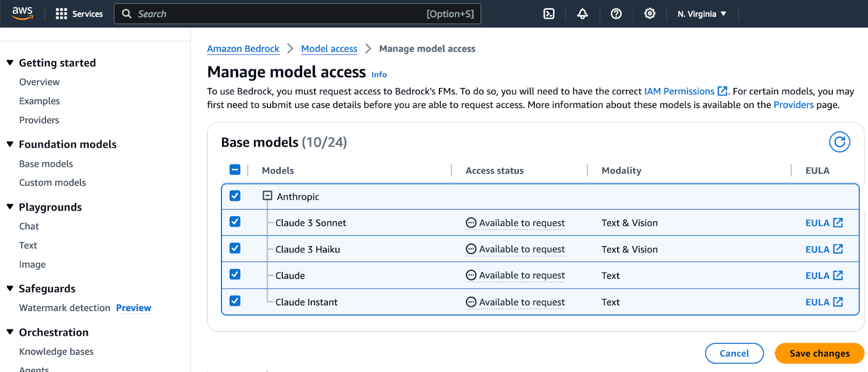Follow the IAM Permissions link
The width and height of the screenshot is (868, 372).
pos(679,91)
